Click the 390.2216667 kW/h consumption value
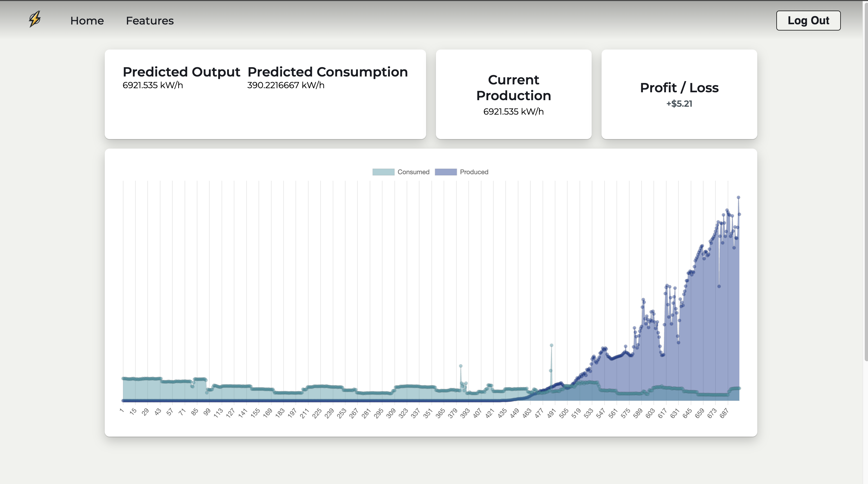868x484 pixels. [x=286, y=85]
